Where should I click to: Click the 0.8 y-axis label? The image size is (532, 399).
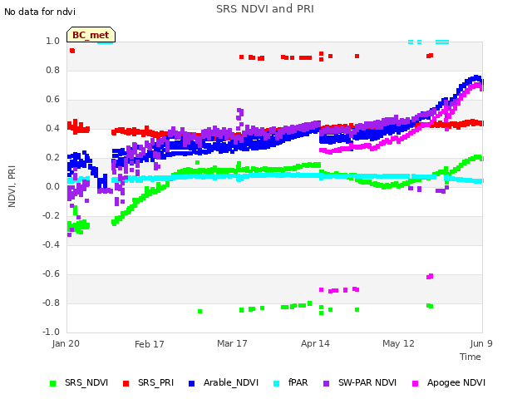point(53,70)
